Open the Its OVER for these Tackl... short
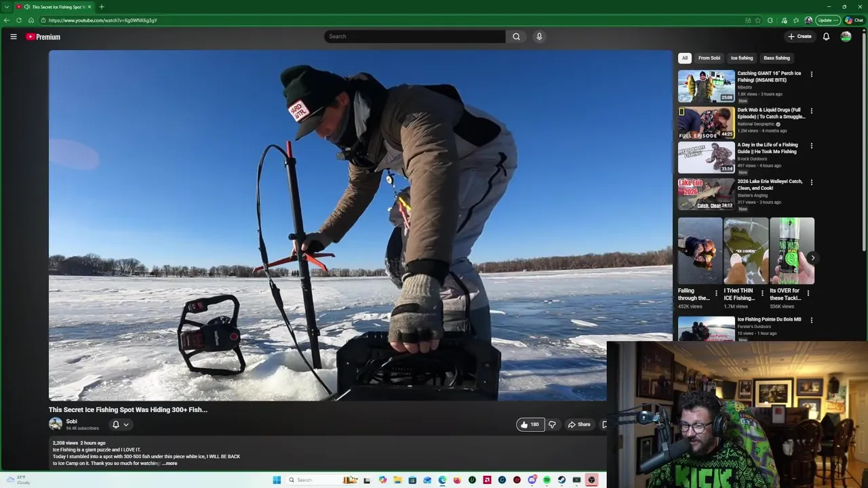 791,251
